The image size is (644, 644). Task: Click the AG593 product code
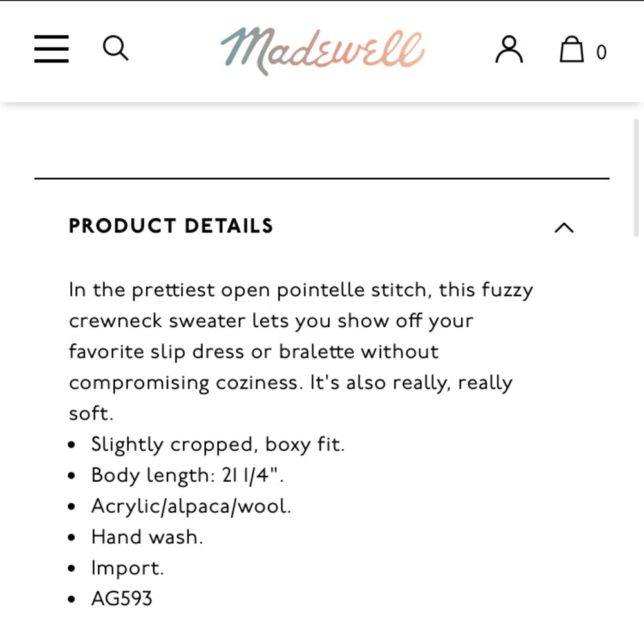pos(122,598)
